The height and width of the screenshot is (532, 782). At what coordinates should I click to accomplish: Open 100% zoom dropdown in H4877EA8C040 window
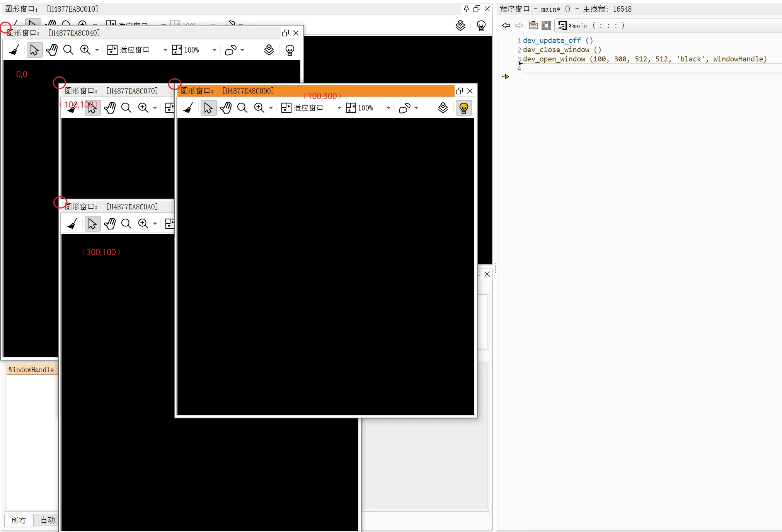pos(214,50)
